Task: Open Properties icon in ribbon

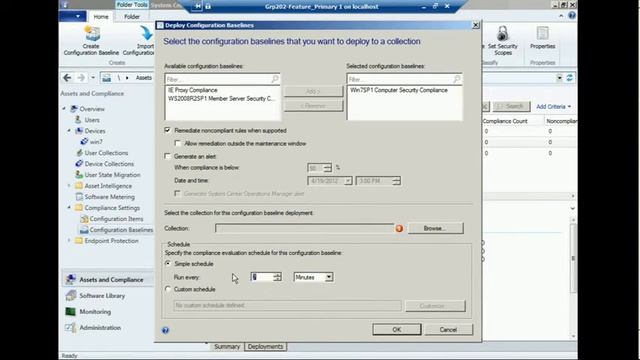Action: click(542, 34)
